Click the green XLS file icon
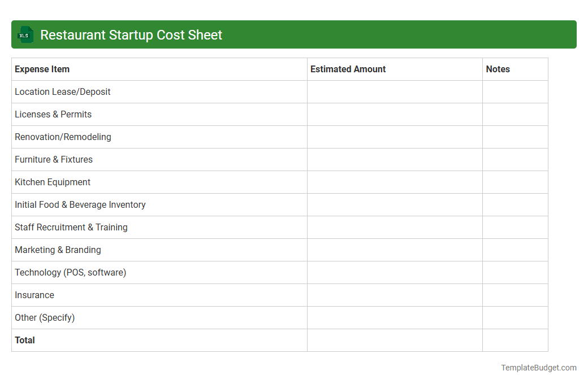Screen dimensions: 588x384 (25, 34)
